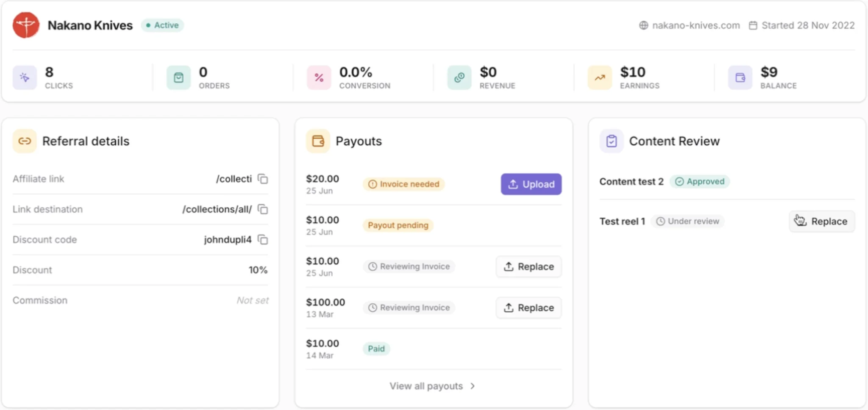This screenshot has width=868, height=410.
Task: Click the 14 Mar payout date
Action: click(x=320, y=355)
